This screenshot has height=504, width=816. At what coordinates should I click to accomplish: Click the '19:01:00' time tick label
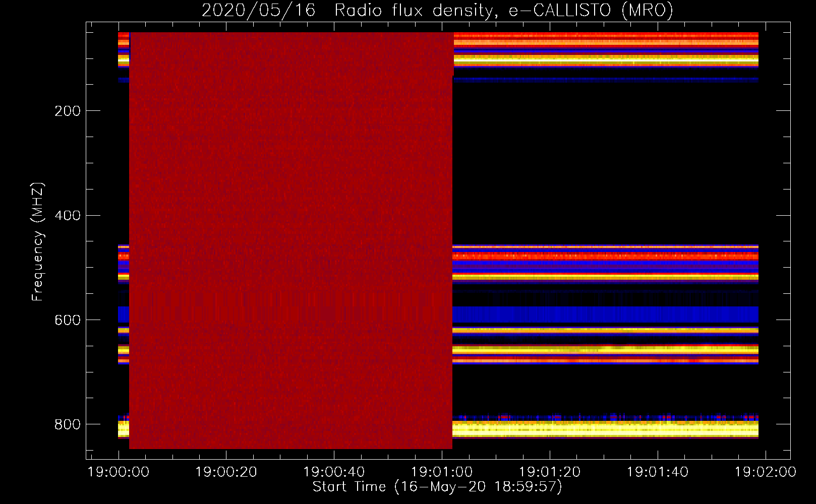coord(442,472)
